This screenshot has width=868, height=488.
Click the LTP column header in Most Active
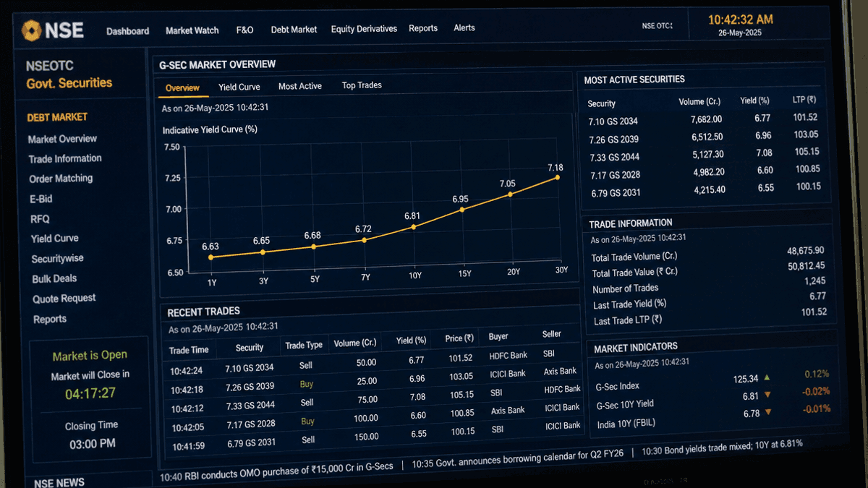point(804,100)
